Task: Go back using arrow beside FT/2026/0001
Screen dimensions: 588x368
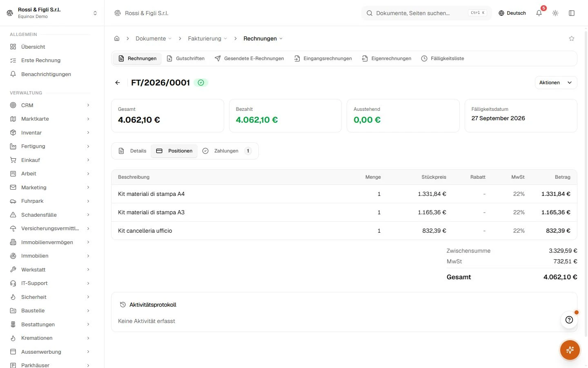Action: pyautogui.click(x=118, y=83)
